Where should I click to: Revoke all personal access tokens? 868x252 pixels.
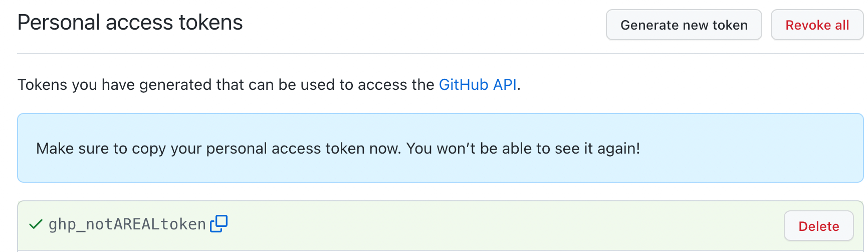(817, 25)
